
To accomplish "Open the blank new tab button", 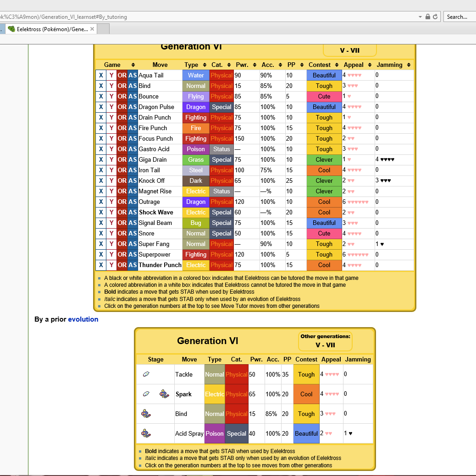I will [x=103, y=29].
